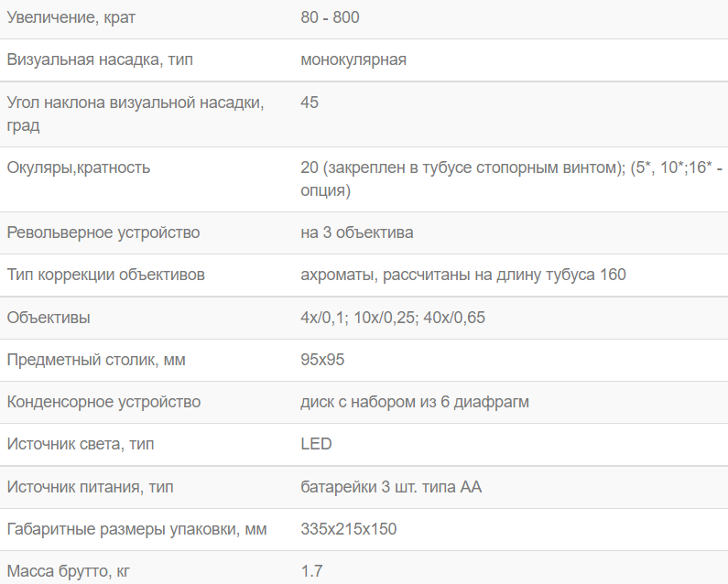Click the 'монокулярная' value text
Image resolution: width=728 pixels, height=584 pixels.
click(353, 59)
